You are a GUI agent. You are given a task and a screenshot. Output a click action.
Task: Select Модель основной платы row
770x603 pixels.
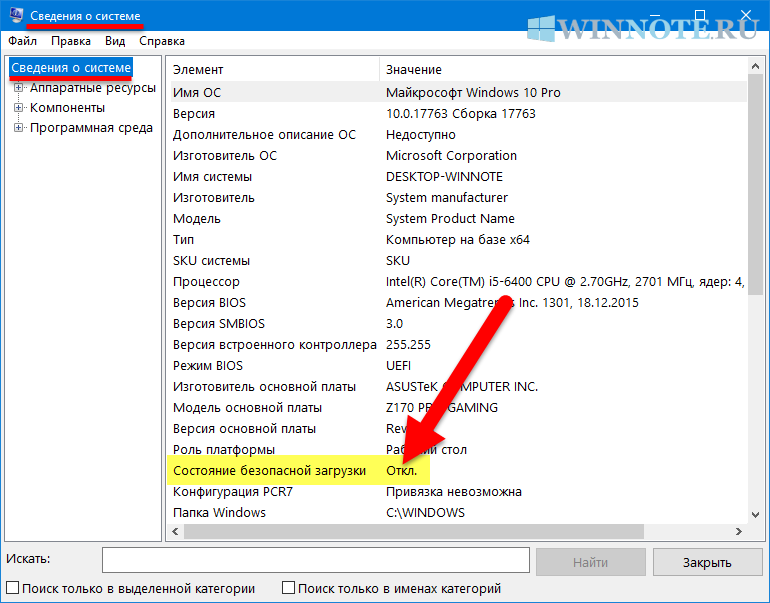pos(459,408)
